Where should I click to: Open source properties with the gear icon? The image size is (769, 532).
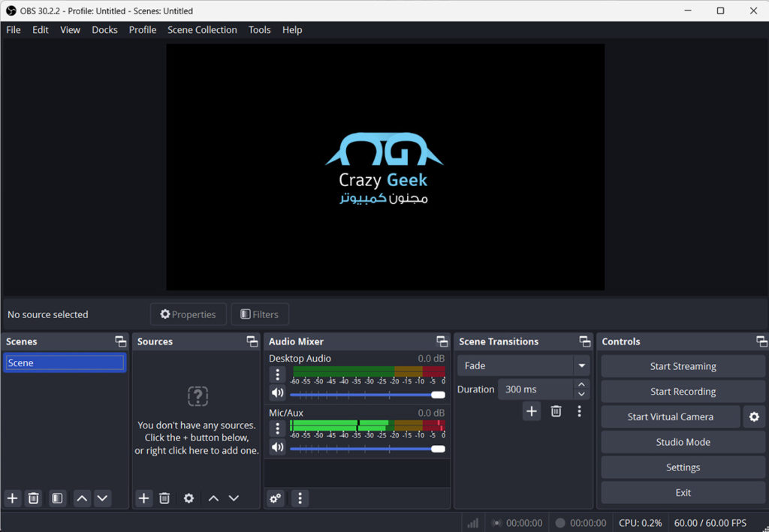pos(188,498)
